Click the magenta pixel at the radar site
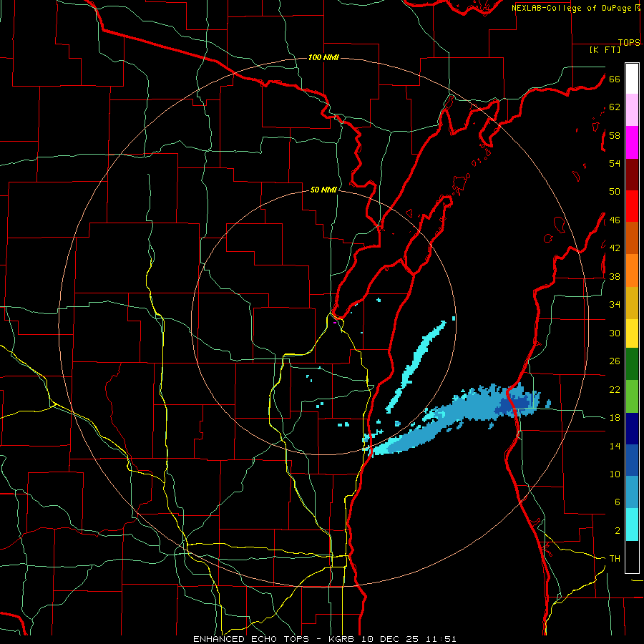The image size is (644, 644). (x=335, y=323)
